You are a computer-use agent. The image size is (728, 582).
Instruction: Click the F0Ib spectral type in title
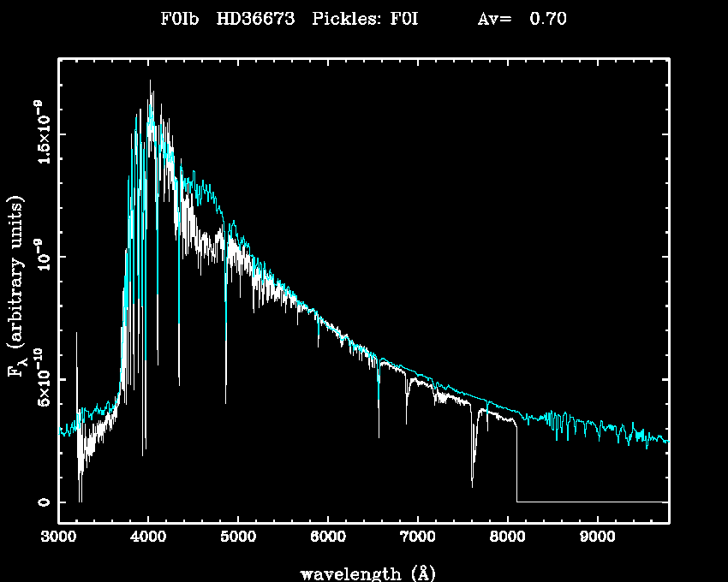pos(180,19)
